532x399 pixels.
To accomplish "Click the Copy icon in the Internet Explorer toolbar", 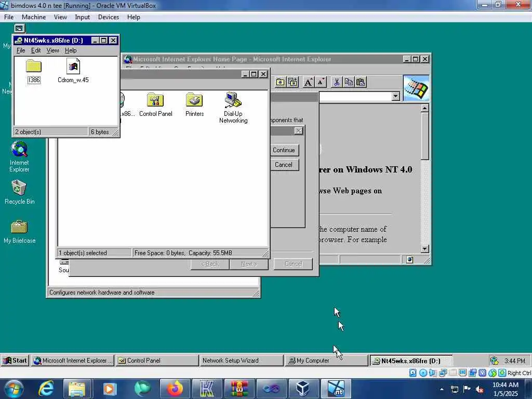I will pyautogui.click(x=349, y=82).
